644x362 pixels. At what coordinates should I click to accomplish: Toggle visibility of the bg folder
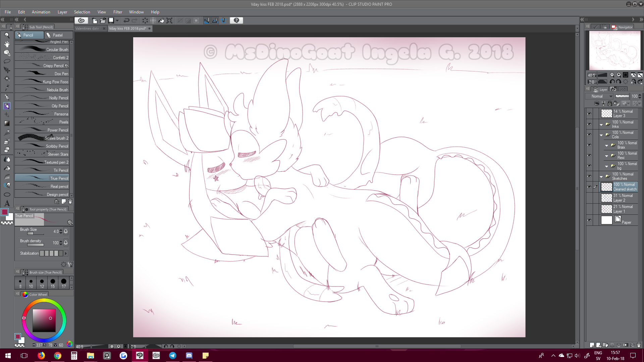(589, 166)
